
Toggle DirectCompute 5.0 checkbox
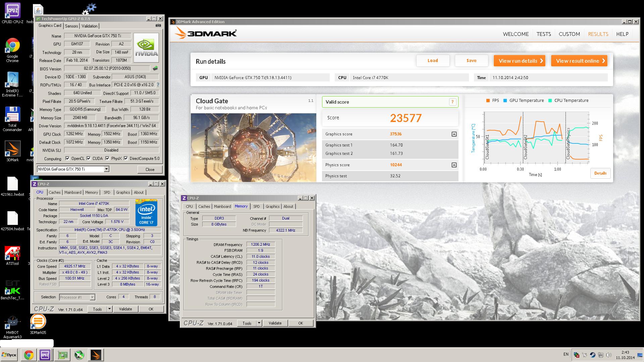coord(126,159)
